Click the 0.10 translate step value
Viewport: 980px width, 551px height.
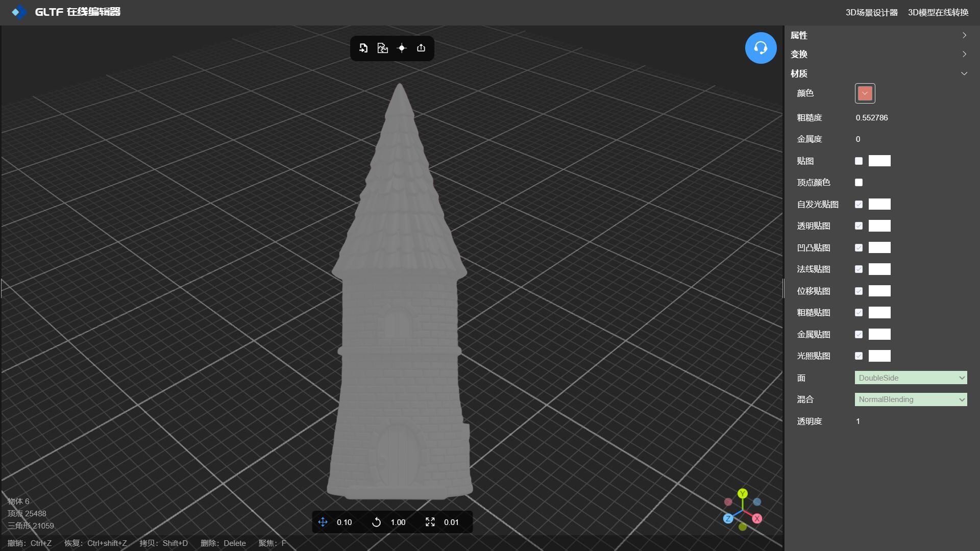345,522
